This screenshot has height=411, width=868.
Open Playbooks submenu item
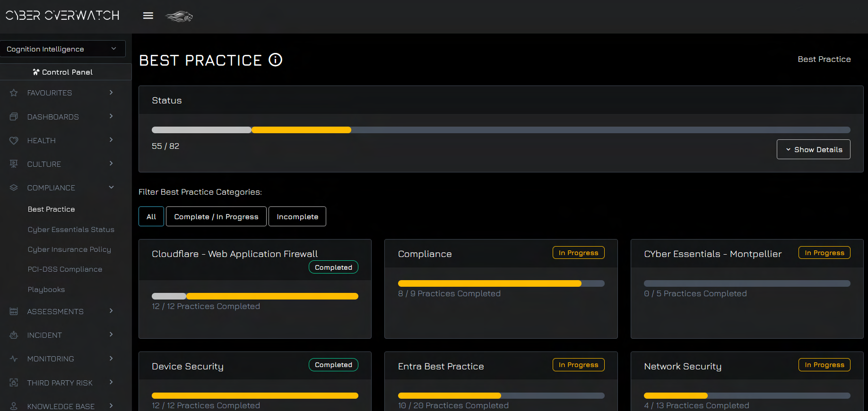point(46,290)
